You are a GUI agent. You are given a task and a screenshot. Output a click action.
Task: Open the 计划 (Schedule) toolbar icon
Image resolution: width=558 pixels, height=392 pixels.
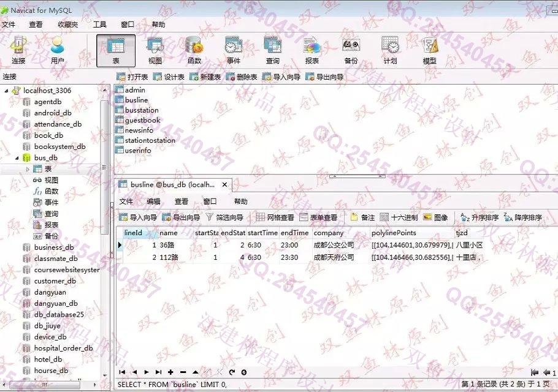(390, 50)
